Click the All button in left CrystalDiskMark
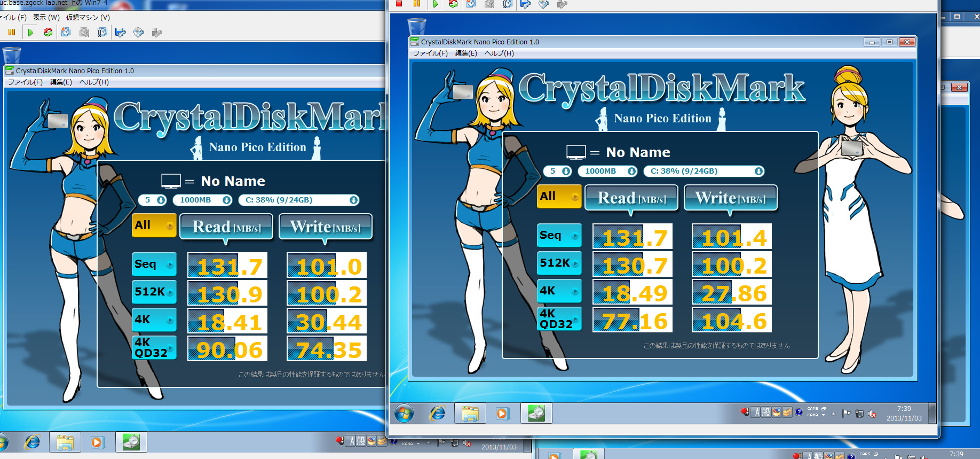This screenshot has width=980, height=459. click(x=154, y=225)
